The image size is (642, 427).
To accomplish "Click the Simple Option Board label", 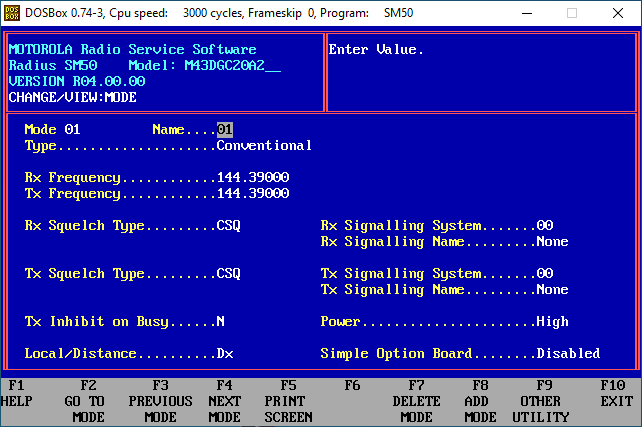I will pyautogui.click(x=396, y=354).
